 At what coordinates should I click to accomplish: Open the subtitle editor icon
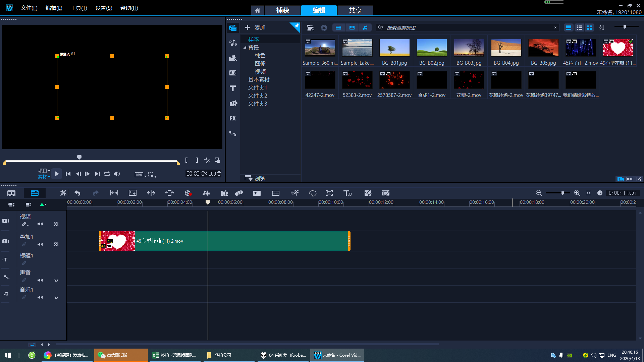click(x=257, y=193)
